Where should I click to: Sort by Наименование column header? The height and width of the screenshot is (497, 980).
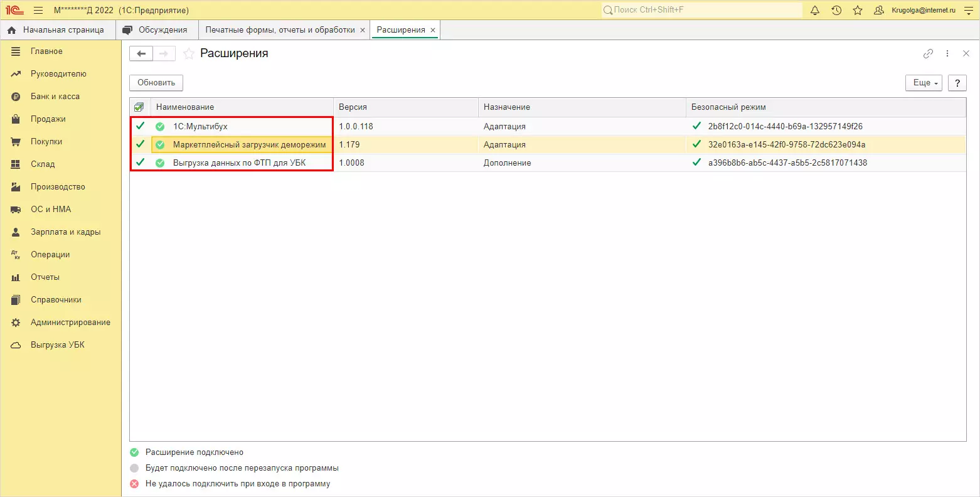pos(242,107)
